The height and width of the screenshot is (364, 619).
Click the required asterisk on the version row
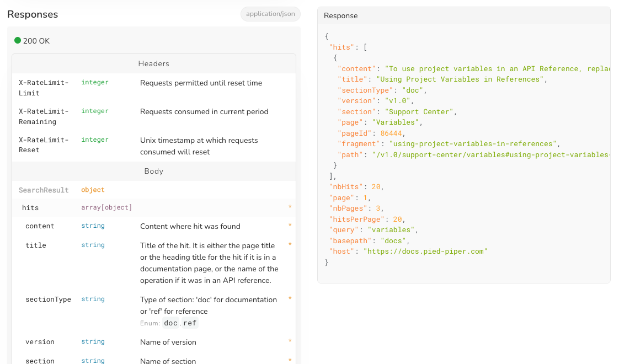(x=290, y=342)
